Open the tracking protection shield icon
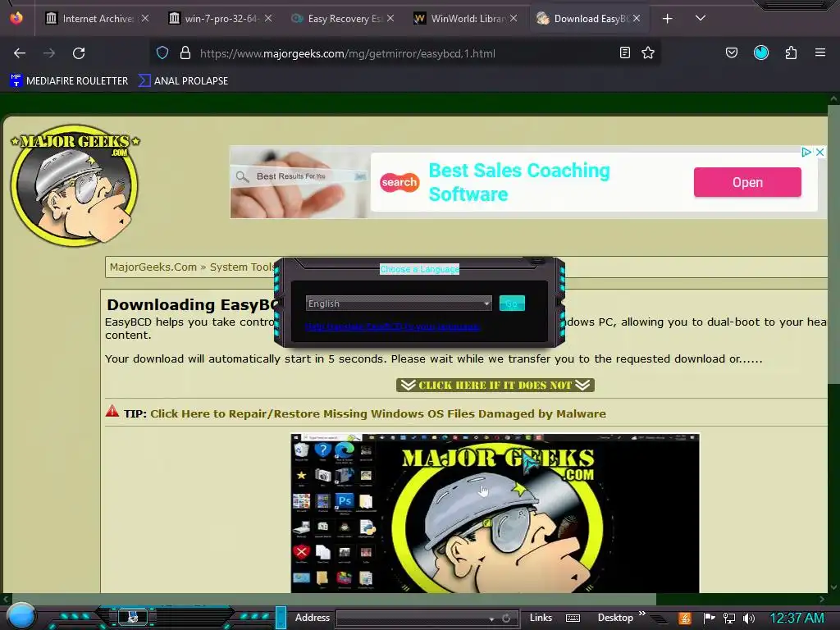 [162, 52]
